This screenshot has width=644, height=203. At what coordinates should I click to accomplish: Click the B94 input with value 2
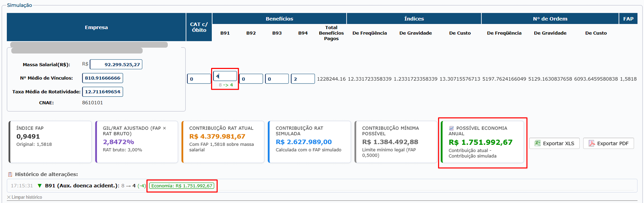pos(303,79)
